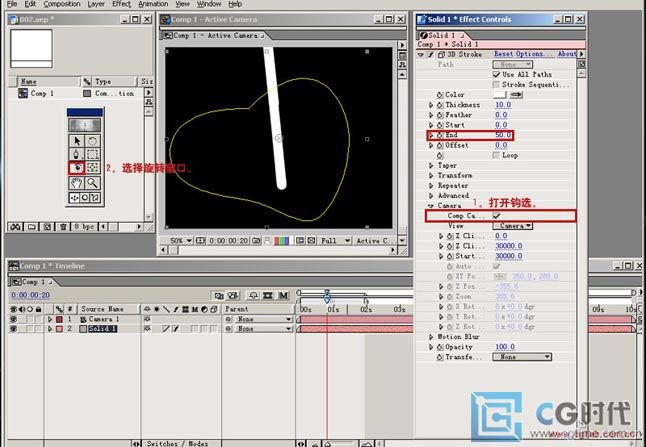This screenshot has height=447, width=646.
Task: Toggle title-action safe icon in Comp viewer
Action: (x=200, y=240)
